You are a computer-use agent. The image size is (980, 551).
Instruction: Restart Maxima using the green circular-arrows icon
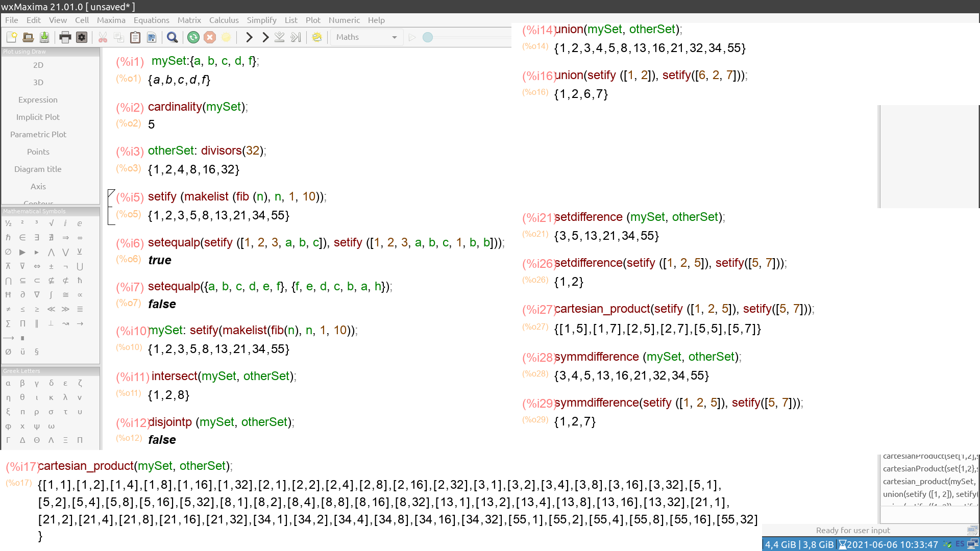pyautogui.click(x=193, y=37)
